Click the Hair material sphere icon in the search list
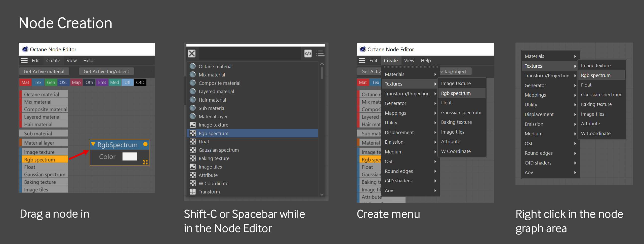The width and height of the screenshot is (644, 244). [193, 100]
